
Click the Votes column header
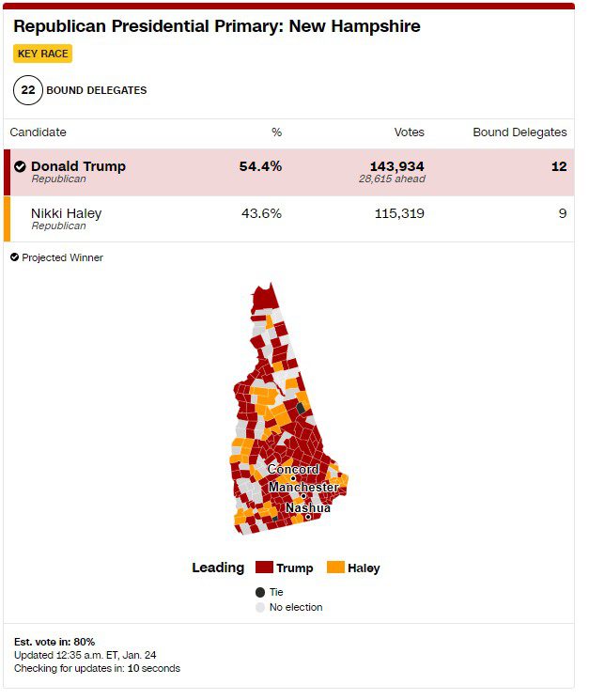point(410,132)
